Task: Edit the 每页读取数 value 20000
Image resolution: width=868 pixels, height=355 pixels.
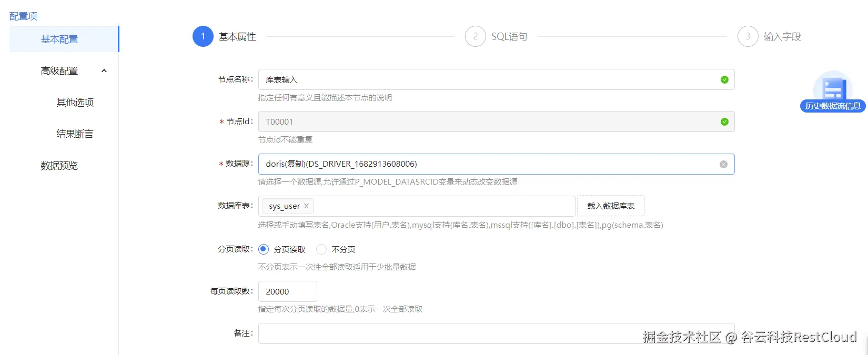Action: (287, 291)
